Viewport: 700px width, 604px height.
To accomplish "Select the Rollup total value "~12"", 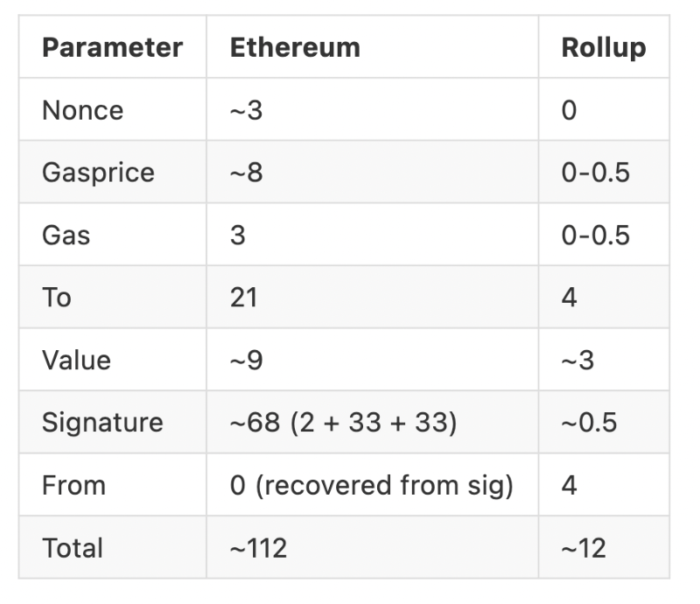I will [584, 548].
